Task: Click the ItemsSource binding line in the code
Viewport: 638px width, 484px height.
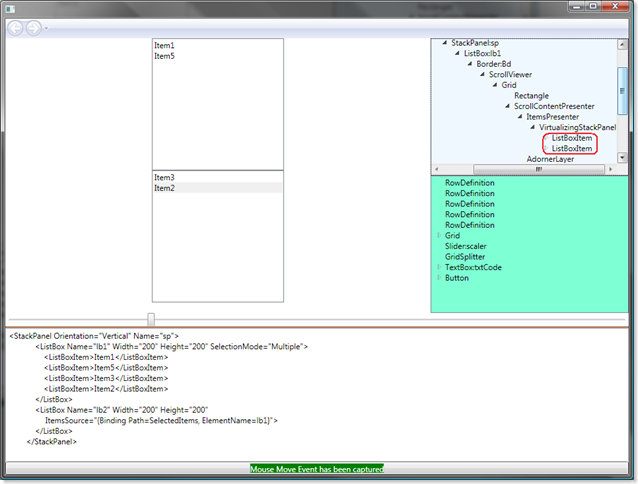Action: 161,421
